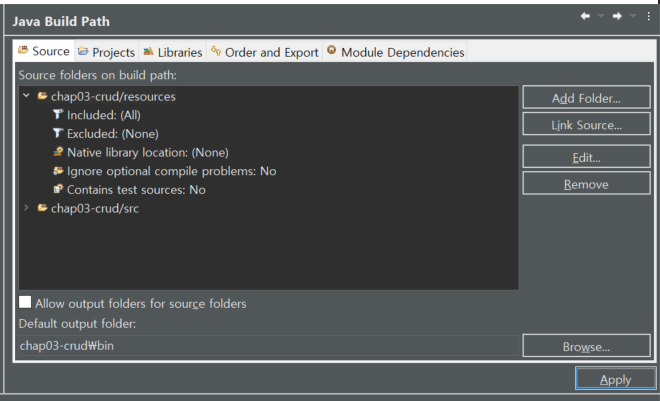Screen dimensions: 660x401
Task: Select chap03-crud/resources source folder
Action: point(113,96)
